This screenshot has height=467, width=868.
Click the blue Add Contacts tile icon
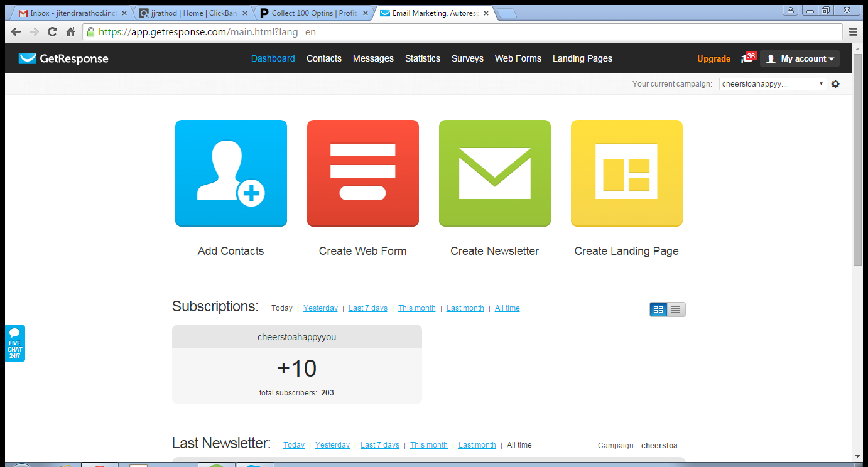click(x=231, y=173)
